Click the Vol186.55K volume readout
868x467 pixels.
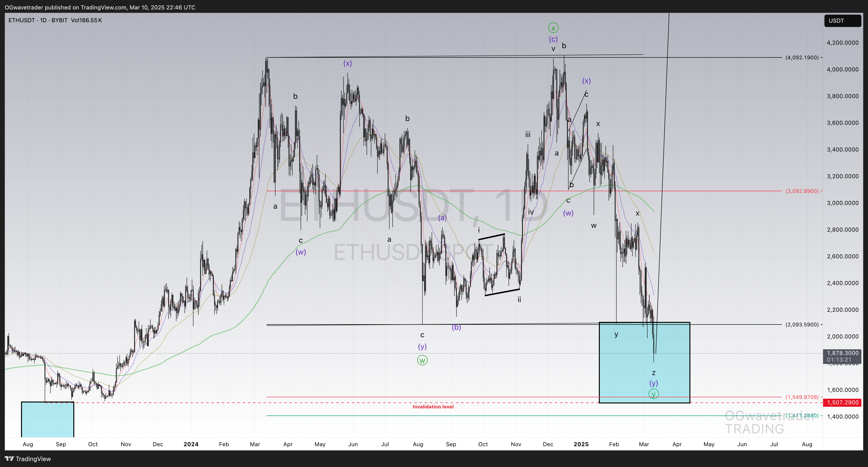pyautogui.click(x=86, y=20)
